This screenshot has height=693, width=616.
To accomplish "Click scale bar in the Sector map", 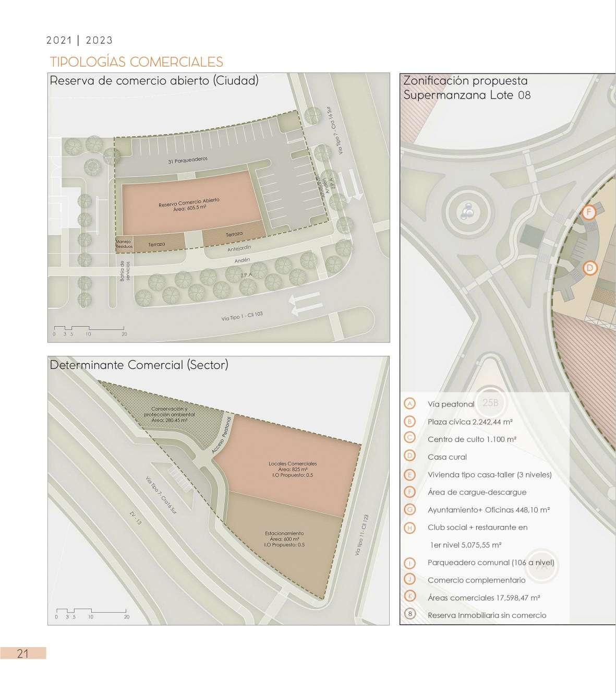I will pos(92,613).
